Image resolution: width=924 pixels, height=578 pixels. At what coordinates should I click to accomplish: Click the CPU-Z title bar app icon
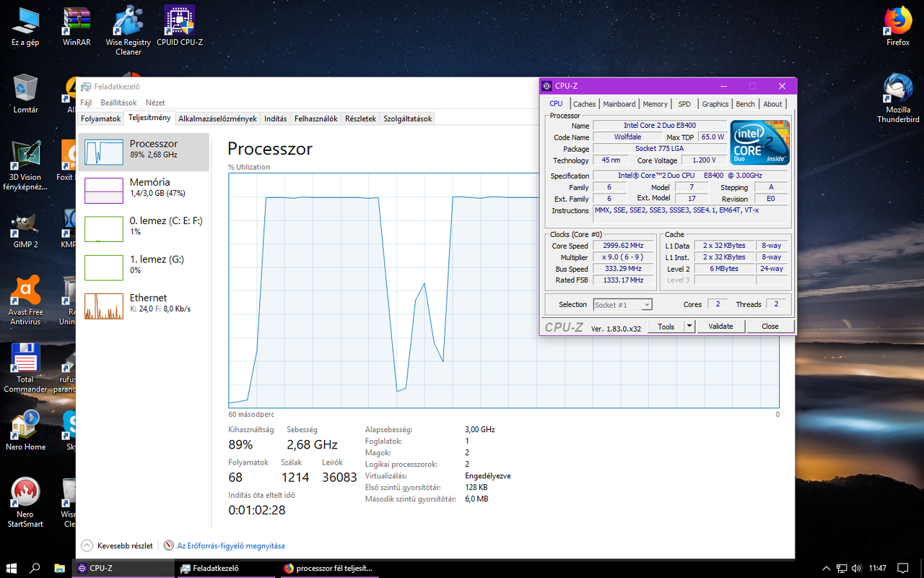(x=547, y=86)
